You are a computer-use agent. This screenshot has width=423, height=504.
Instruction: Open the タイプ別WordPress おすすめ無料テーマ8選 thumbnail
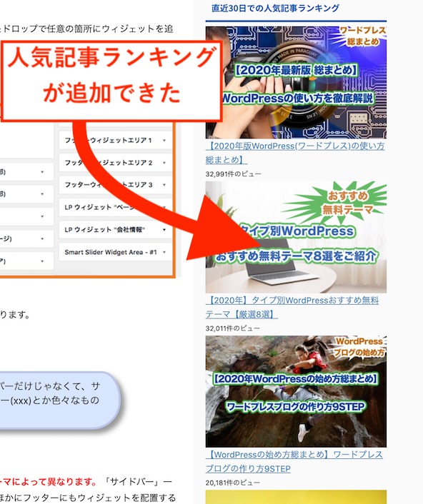click(296, 237)
